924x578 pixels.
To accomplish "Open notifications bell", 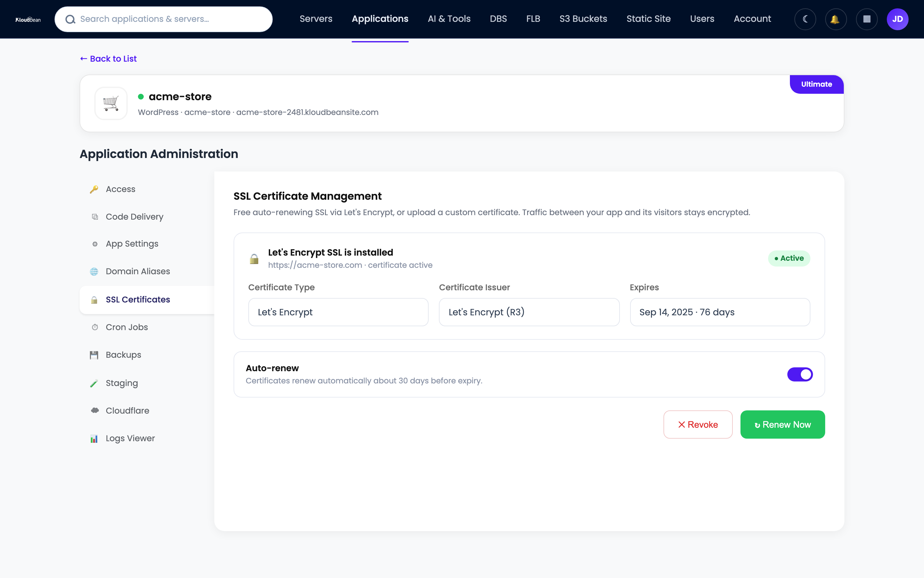I will point(835,19).
